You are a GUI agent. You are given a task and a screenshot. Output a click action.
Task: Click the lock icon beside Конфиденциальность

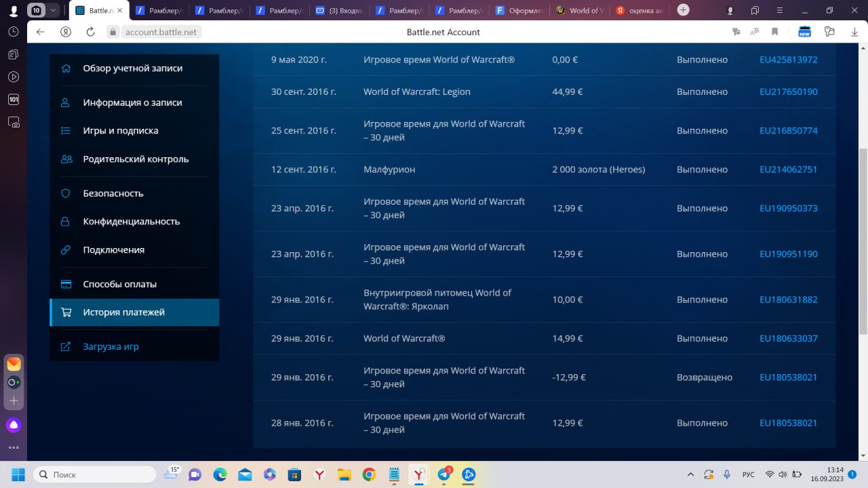point(66,222)
